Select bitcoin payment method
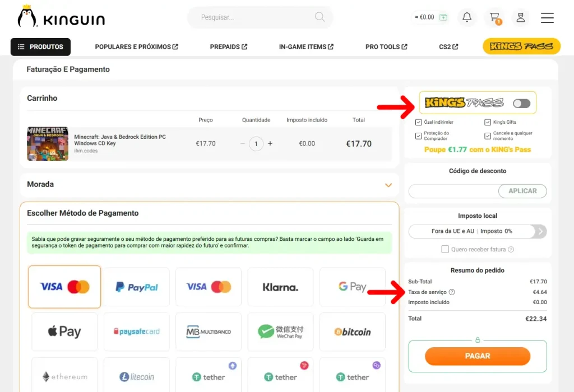 click(x=353, y=332)
